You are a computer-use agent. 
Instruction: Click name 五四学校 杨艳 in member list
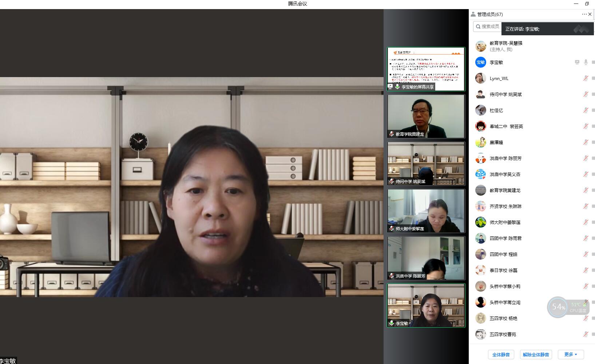(503, 318)
